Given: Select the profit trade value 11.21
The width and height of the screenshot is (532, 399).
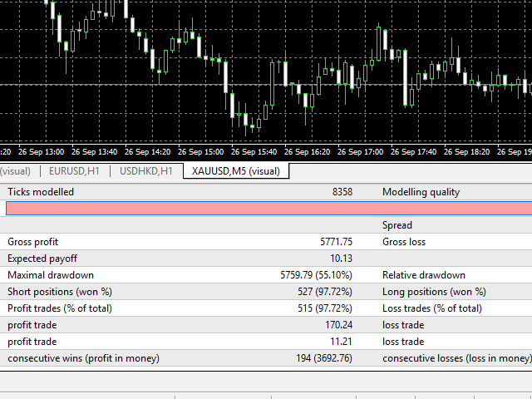Looking at the screenshot, I should point(341,342).
